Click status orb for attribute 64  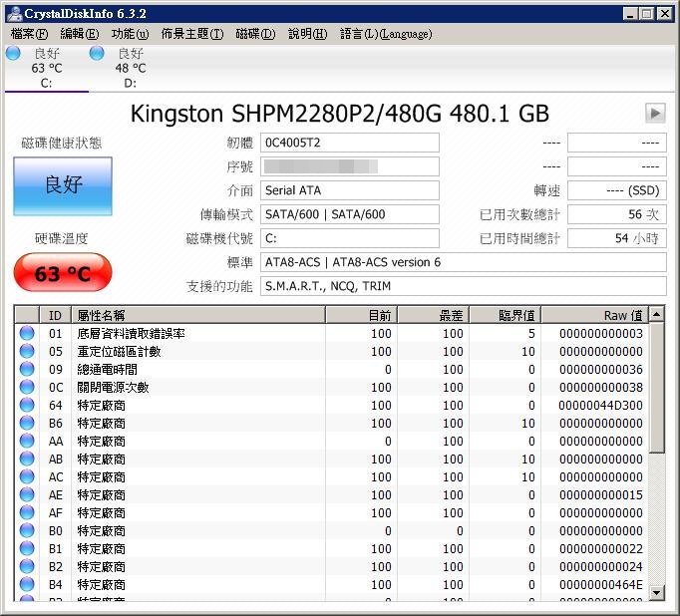click(27, 405)
